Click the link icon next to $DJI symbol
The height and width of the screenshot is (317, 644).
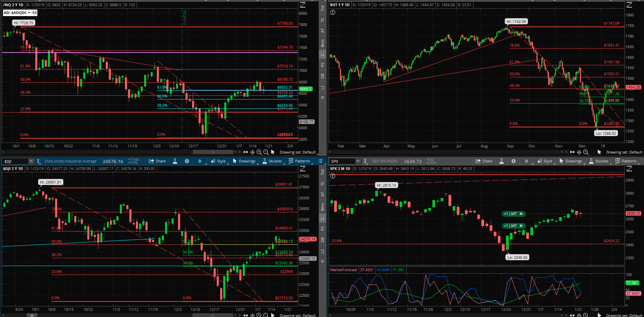(38, 161)
